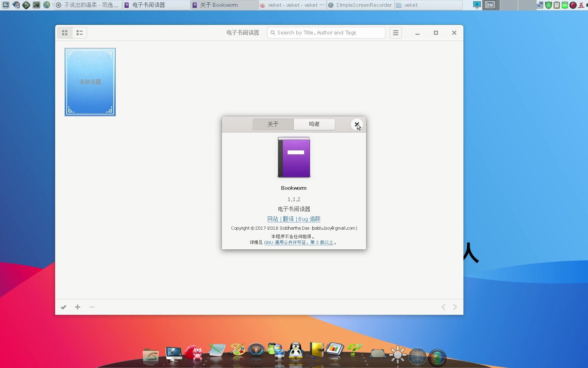This screenshot has height=368, width=588.
Task: Open globe network dock icon
Action: pos(418,356)
